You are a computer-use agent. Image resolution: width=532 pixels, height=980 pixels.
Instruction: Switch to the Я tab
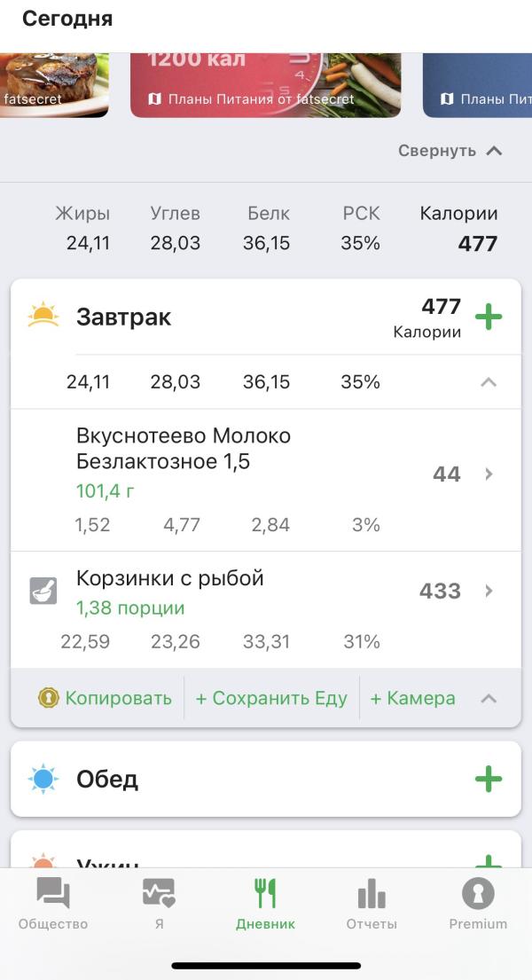[159, 901]
